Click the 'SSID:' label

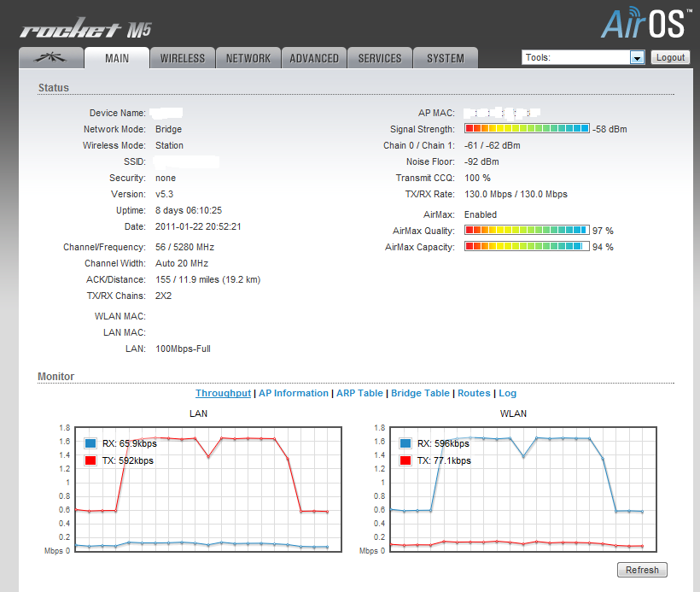pos(135,161)
